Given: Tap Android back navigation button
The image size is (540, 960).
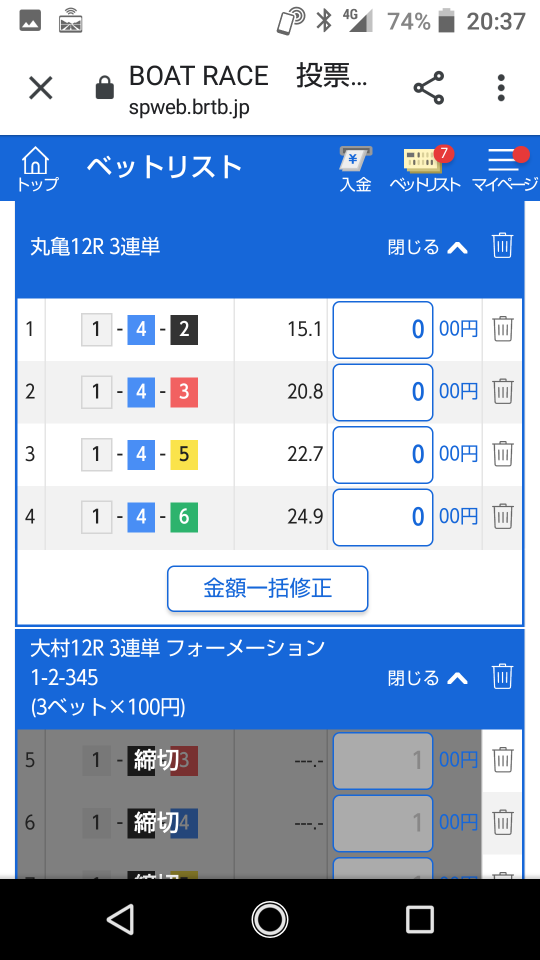Looking at the screenshot, I should pos(120,920).
